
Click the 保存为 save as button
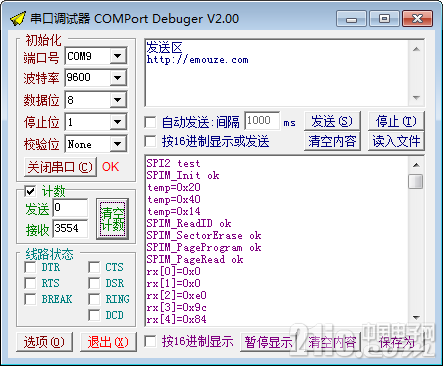(x=396, y=342)
